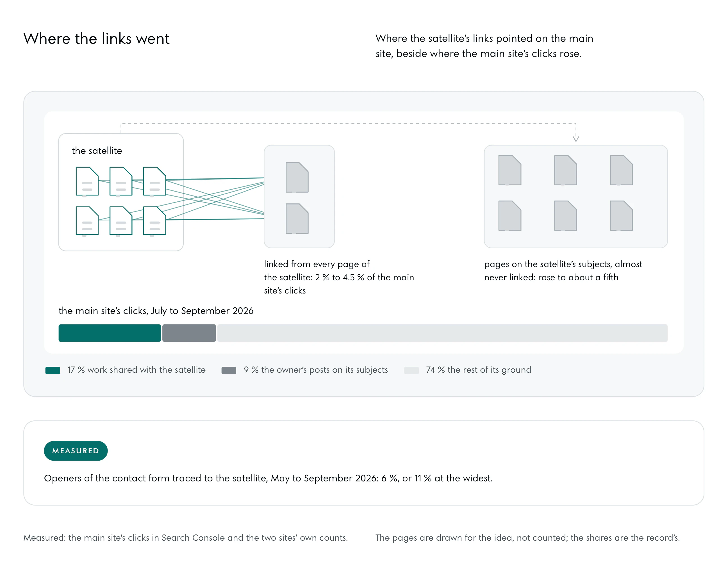Viewport: 728px width, 571px height.
Task: Click 'the satellite' label
Action: tap(97, 151)
